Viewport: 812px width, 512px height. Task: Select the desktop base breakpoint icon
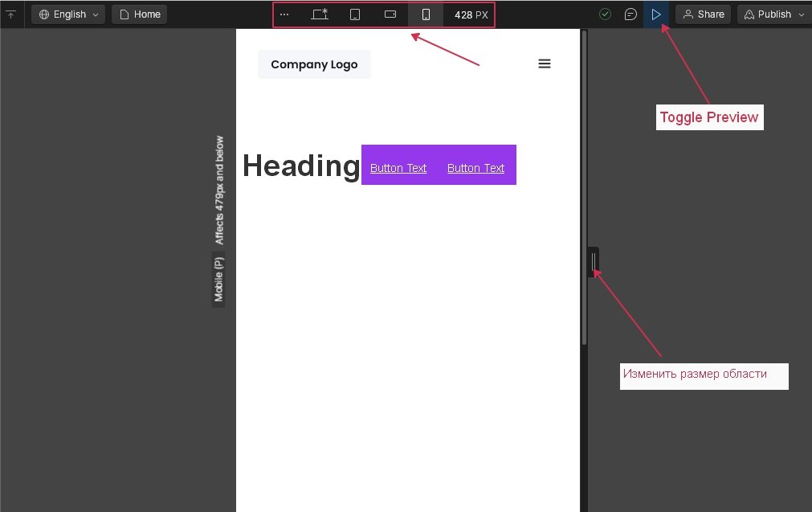coord(320,14)
